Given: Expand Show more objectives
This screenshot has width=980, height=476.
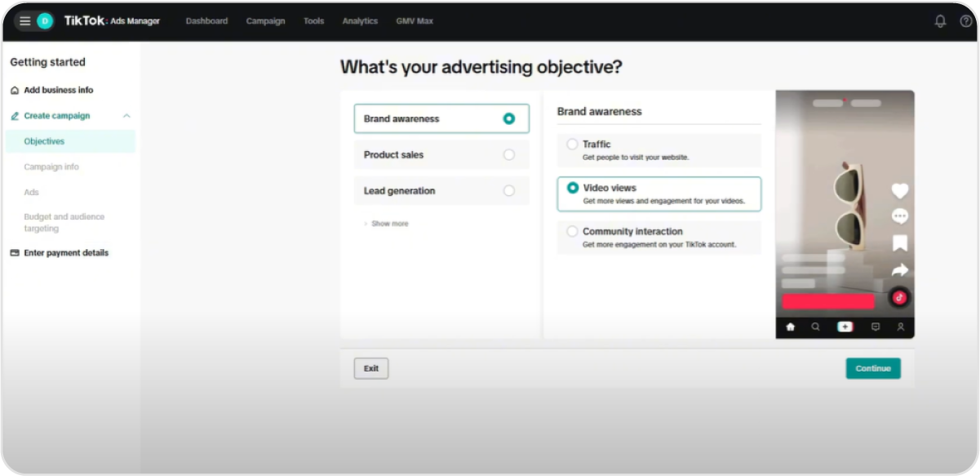Looking at the screenshot, I should pyautogui.click(x=389, y=224).
